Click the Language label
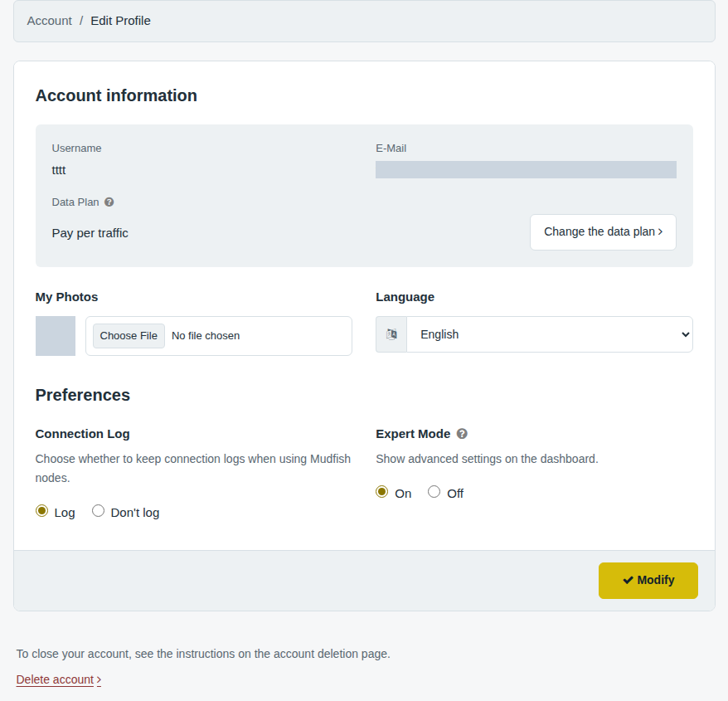Image resolution: width=728 pixels, height=701 pixels. (x=405, y=297)
